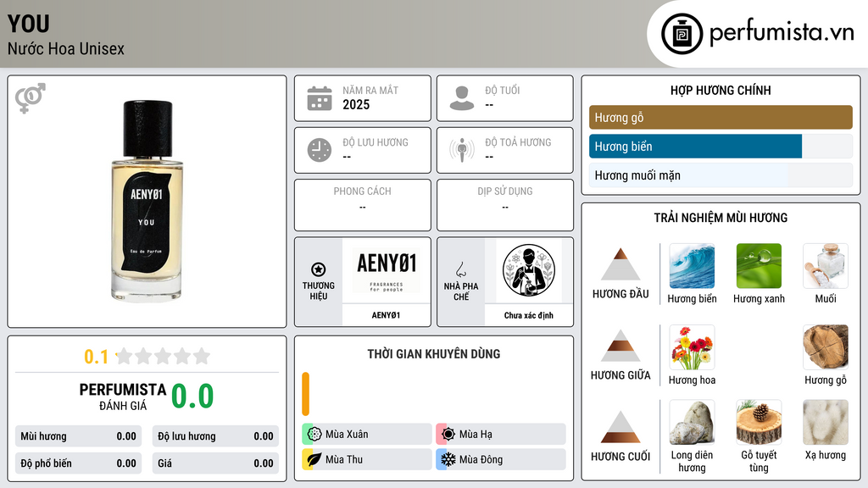Viewport: 868px width, 488px height.
Task: Select the Mùa Hạ season item
Action: 501,435
